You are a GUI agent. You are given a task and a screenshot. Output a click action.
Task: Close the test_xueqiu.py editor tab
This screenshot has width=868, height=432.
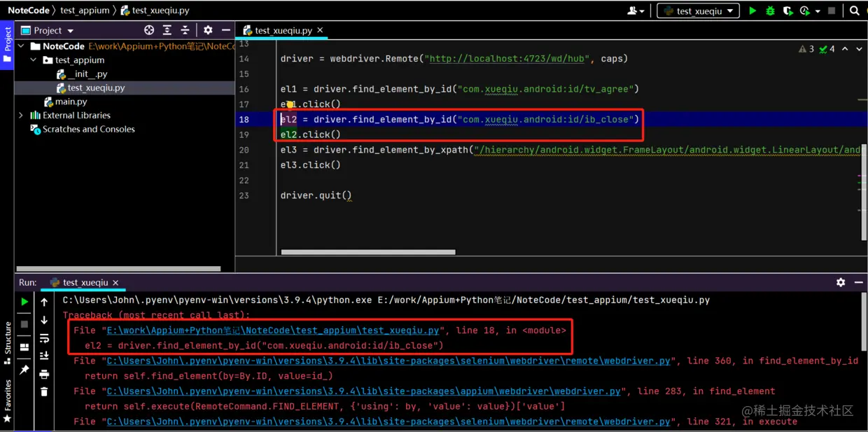point(320,30)
